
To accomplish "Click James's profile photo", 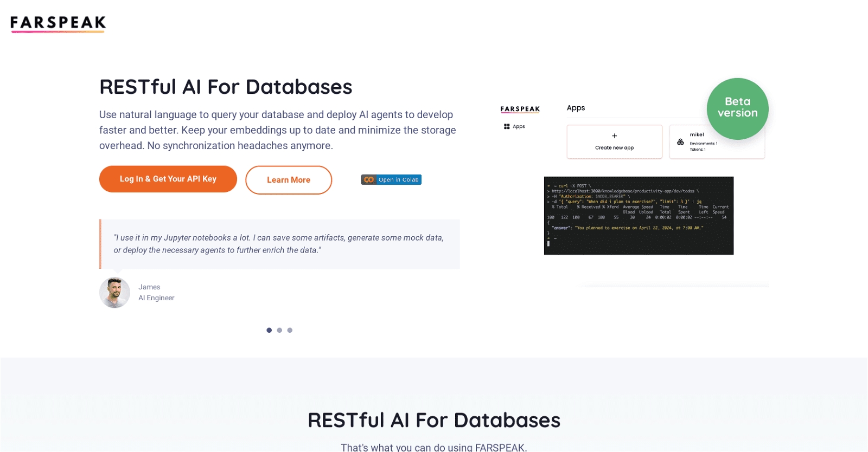I will pos(114,293).
